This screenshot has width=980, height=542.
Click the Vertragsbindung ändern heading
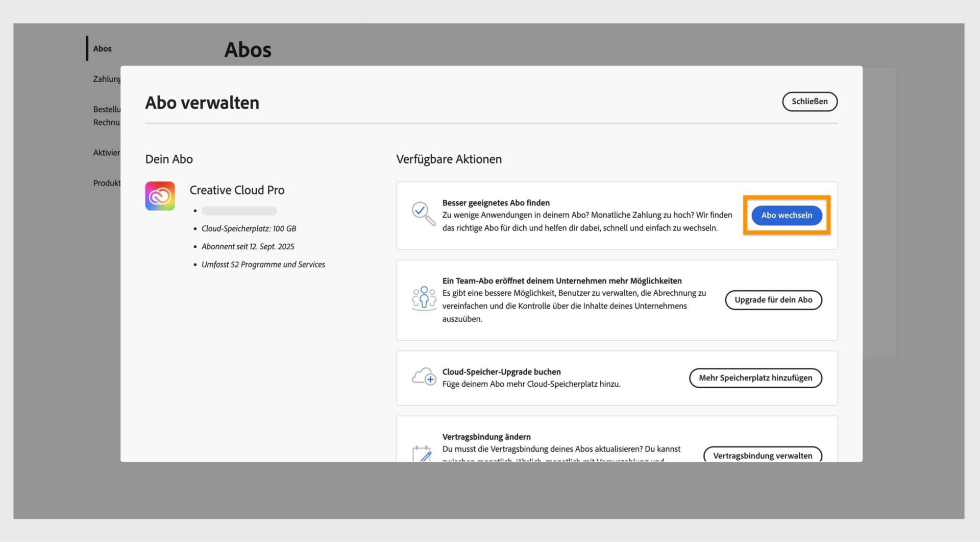(x=486, y=437)
